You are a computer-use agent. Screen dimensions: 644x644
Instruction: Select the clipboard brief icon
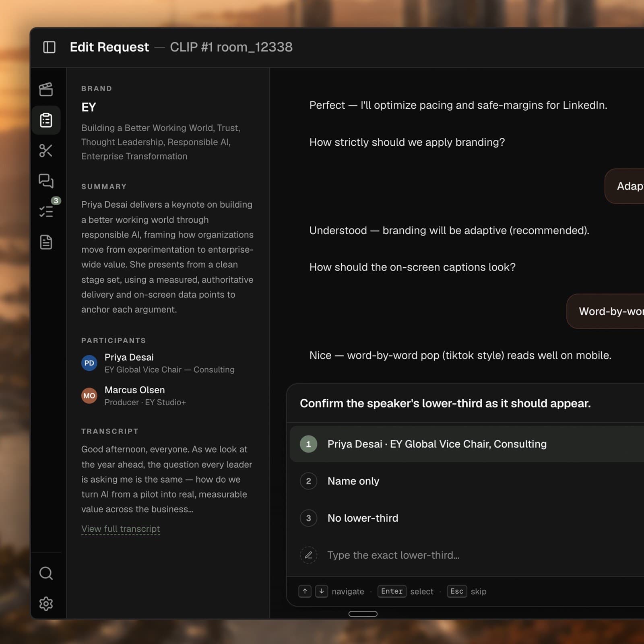pyautogui.click(x=46, y=120)
